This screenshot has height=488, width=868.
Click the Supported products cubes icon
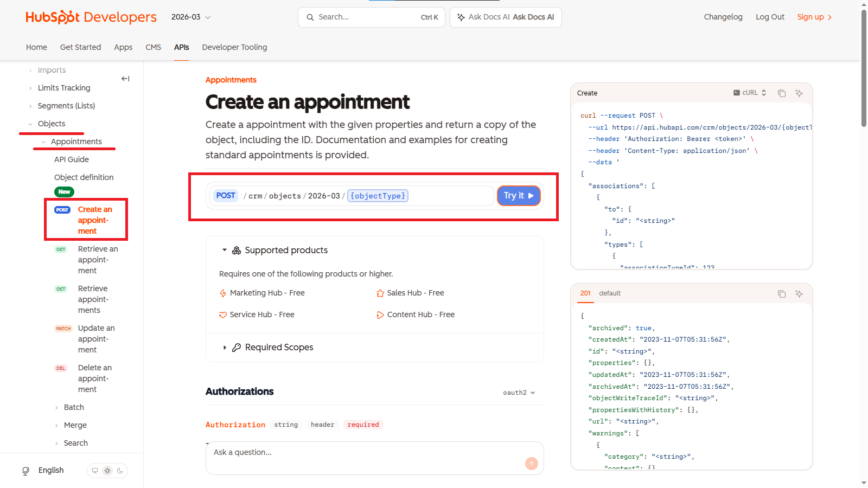click(x=237, y=251)
